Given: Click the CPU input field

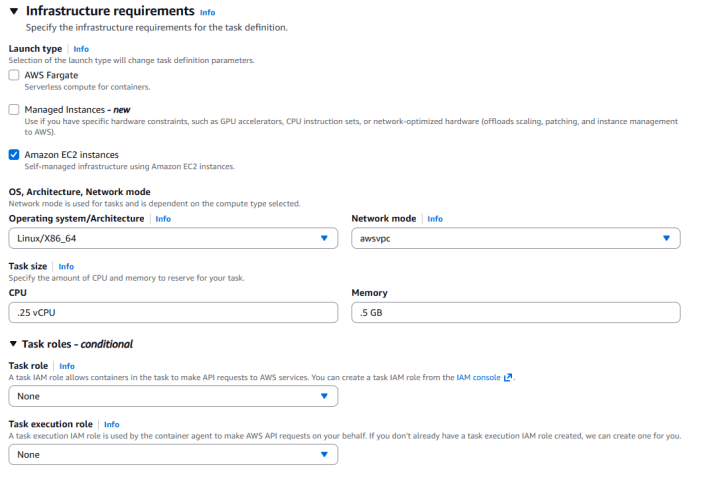Looking at the screenshot, I should coord(173,312).
